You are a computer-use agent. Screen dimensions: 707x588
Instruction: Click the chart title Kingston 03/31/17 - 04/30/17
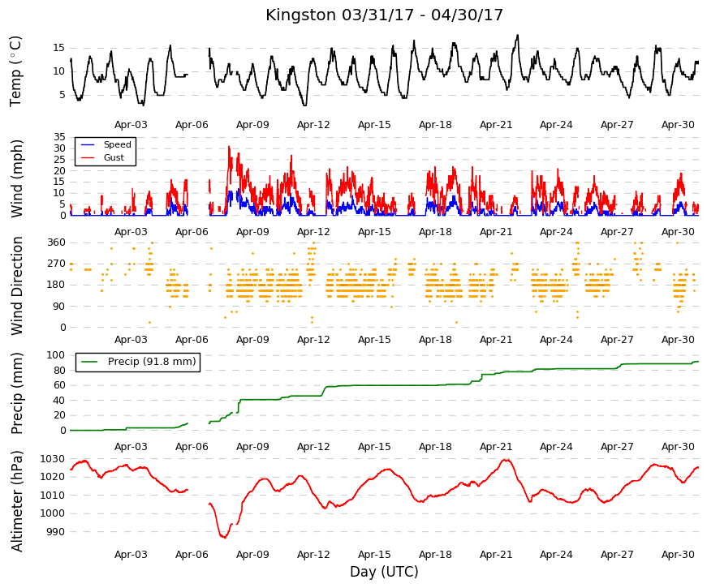[x=384, y=15]
